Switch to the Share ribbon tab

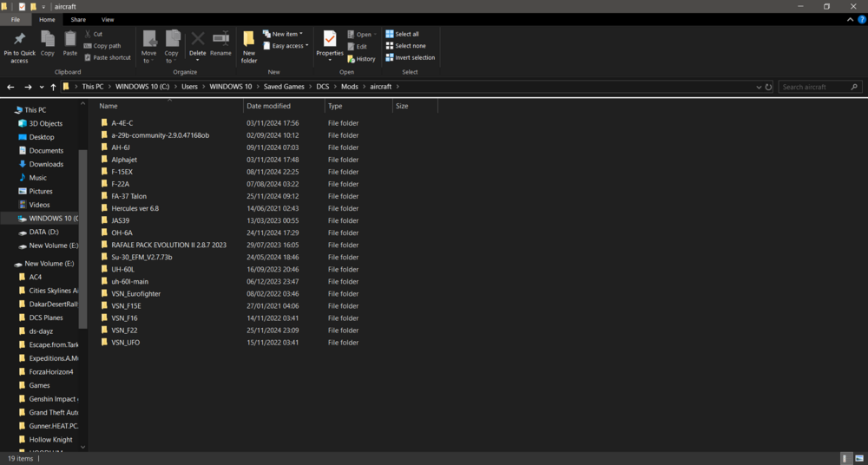pos(78,19)
